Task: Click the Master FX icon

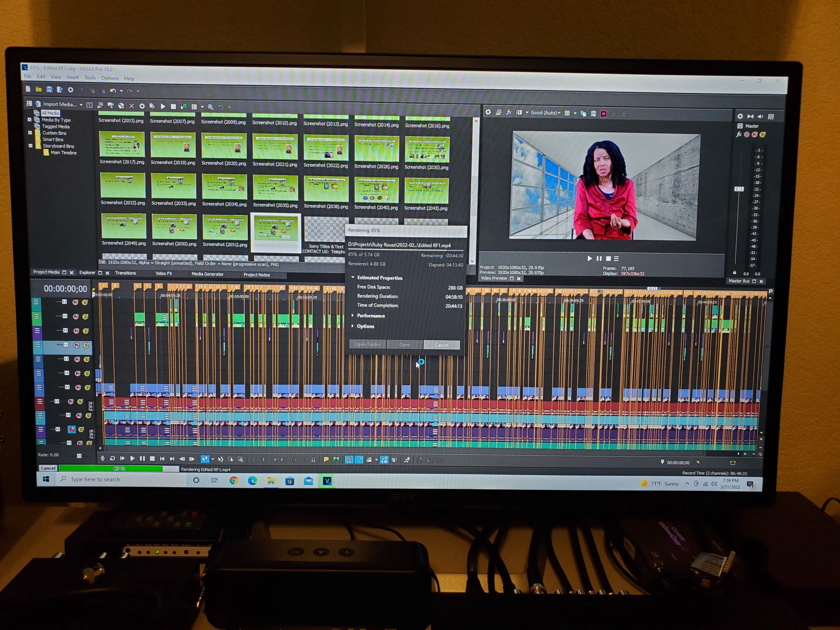Action: coord(739,134)
